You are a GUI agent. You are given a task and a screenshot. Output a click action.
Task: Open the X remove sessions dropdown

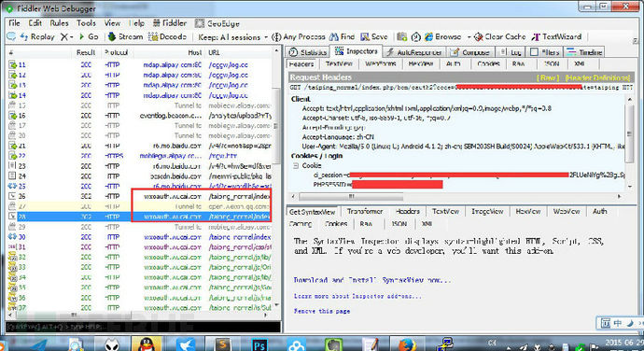tap(66, 36)
